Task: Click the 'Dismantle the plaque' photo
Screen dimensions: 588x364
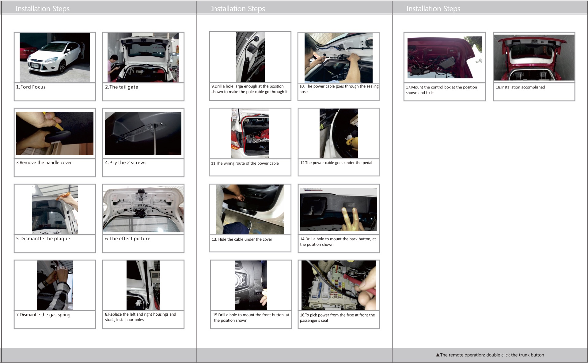Action: 55,209
